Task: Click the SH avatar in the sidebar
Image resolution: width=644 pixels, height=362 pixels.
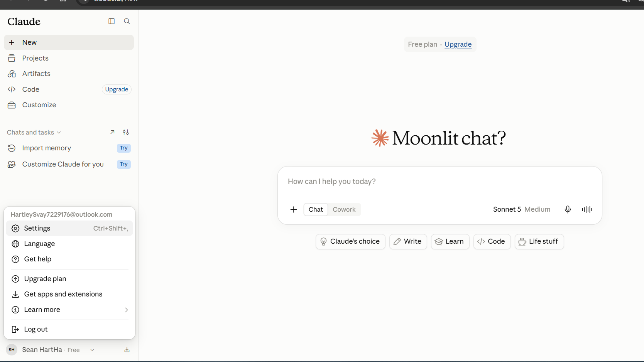Action: click(x=12, y=350)
